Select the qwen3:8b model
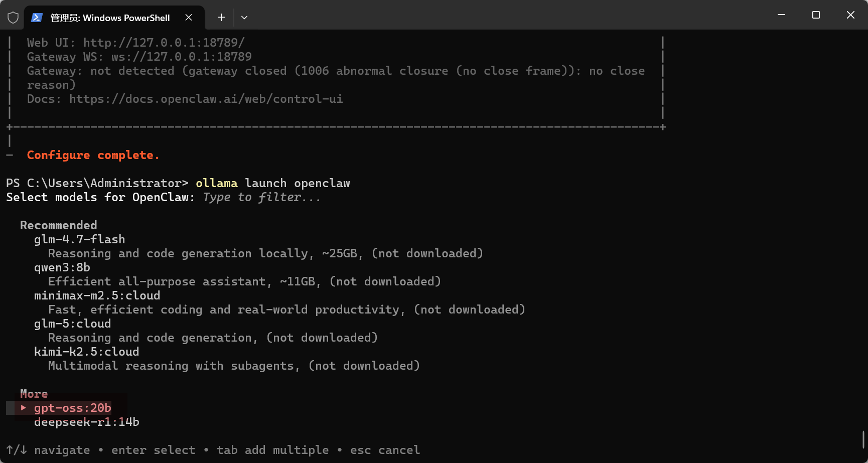This screenshot has width=868, height=463. pyautogui.click(x=62, y=267)
